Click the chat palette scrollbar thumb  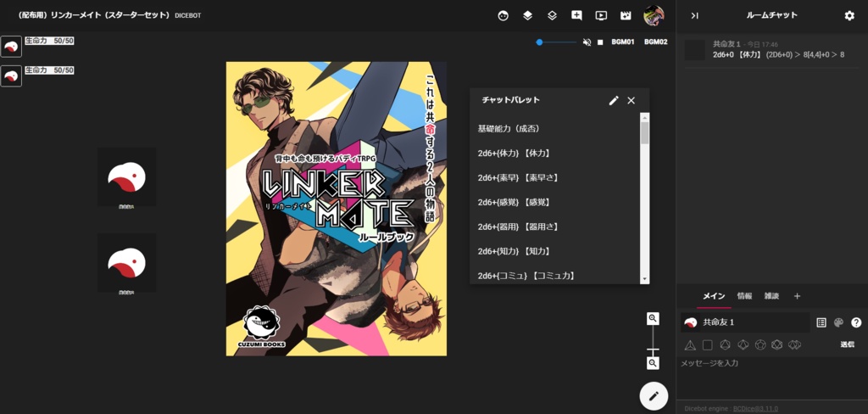click(x=644, y=132)
